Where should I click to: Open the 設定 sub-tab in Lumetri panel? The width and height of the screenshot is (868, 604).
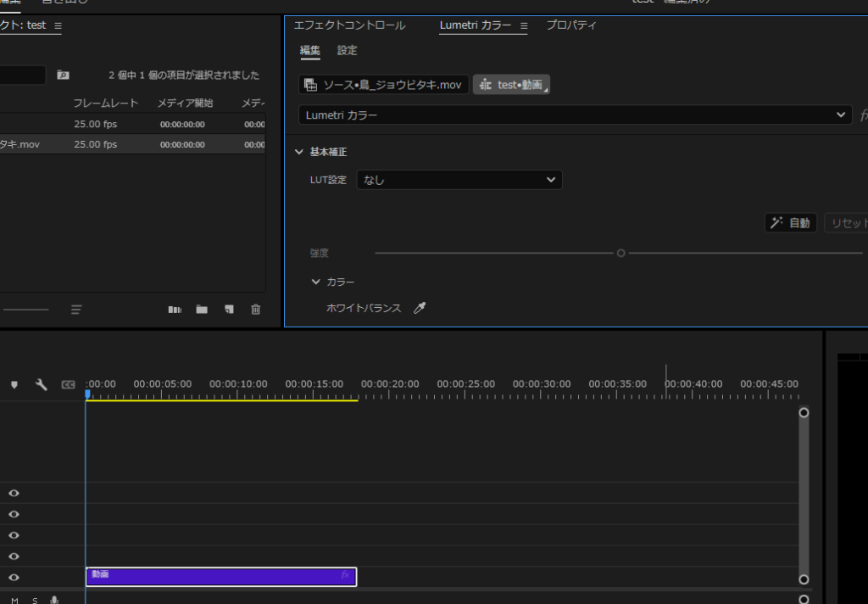point(347,50)
